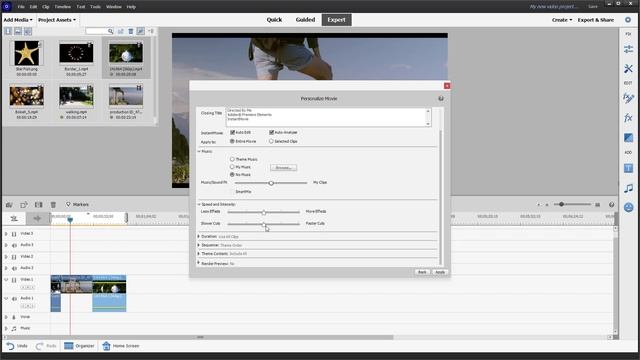Viewport: 640px width, 360px height.
Task: Open the Organizer icon in bottom bar
Action: pos(69,346)
